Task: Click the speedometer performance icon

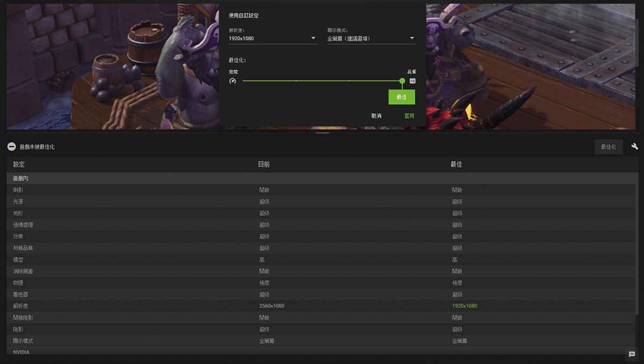Action: pos(232,81)
